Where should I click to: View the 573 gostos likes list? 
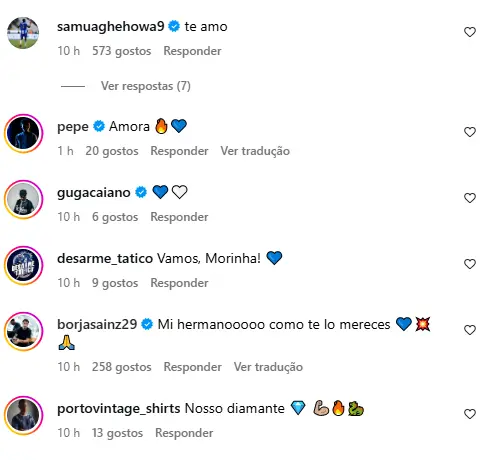point(122,51)
